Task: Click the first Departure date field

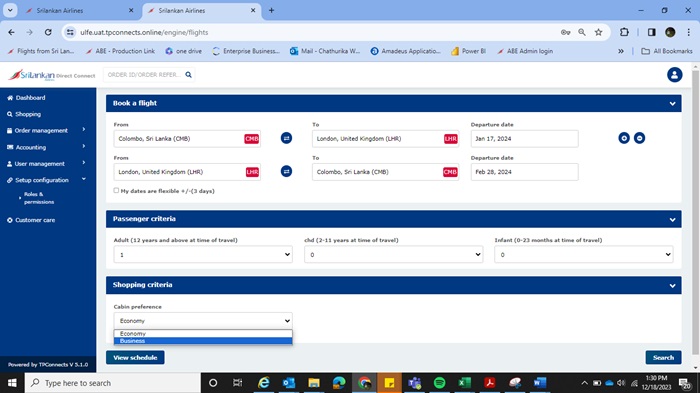Action: [524, 138]
